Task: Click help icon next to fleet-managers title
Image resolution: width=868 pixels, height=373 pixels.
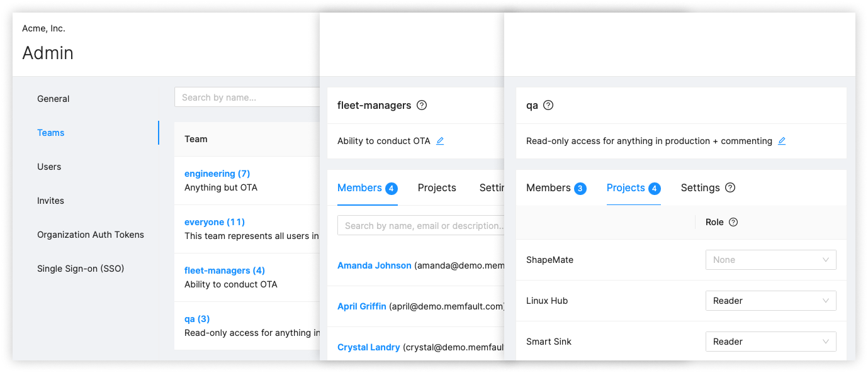Action: click(x=422, y=105)
